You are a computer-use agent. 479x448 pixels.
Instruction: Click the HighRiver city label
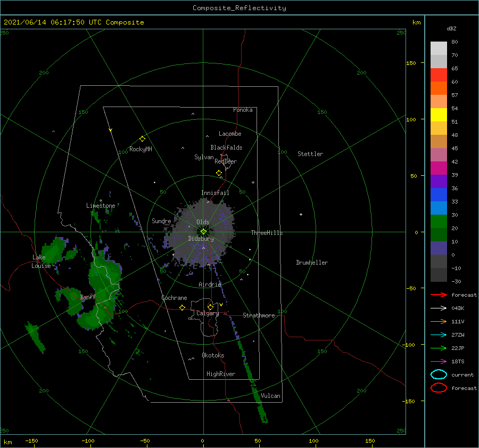click(221, 374)
